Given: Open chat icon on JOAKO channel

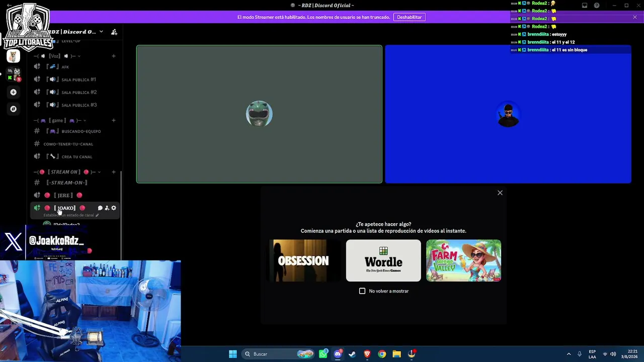Looking at the screenshot, I should click(x=100, y=208).
